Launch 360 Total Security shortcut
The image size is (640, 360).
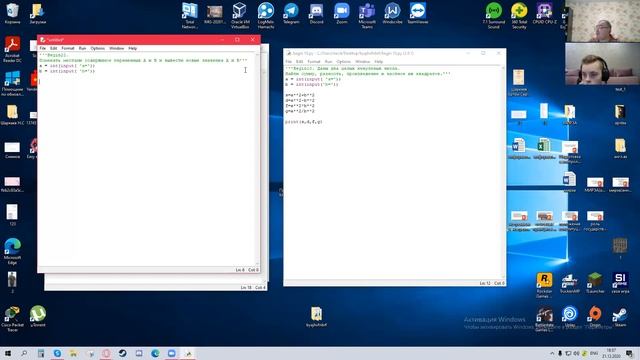pos(519,15)
